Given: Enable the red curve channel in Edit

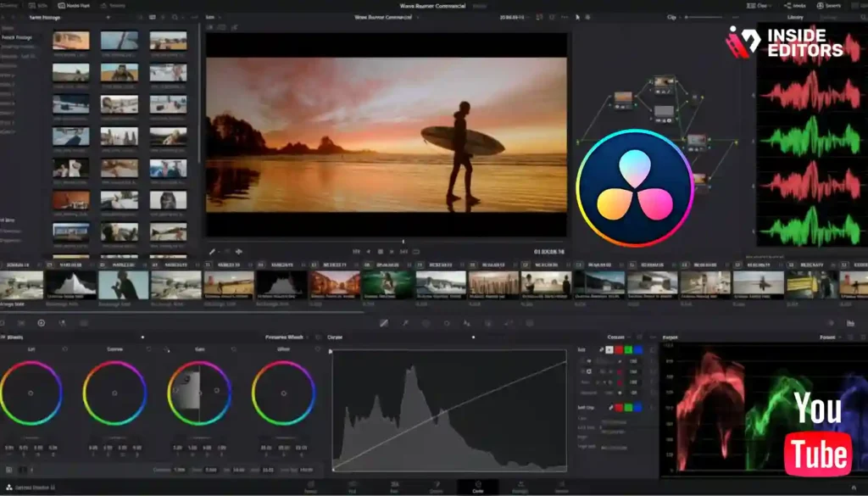Looking at the screenshot, I should (619, 350).
